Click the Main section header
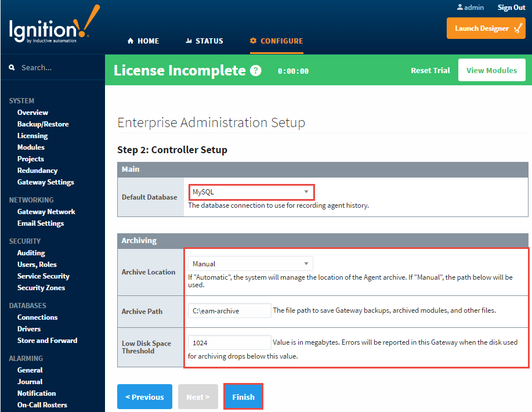Image resolution: width=532 pixels, height=412 pixels. (x=323, y=169)
